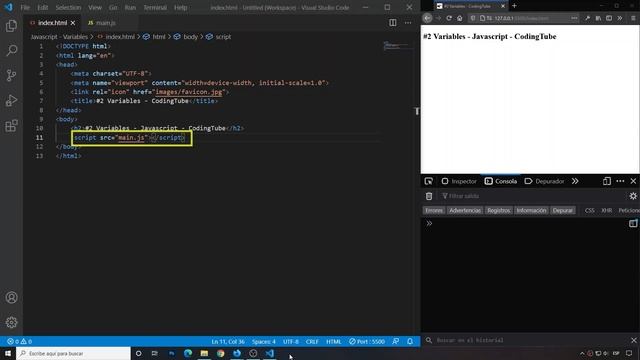Switch to the Inspector devtools tab
The image size is (640, 360).
tap(459, 181)
